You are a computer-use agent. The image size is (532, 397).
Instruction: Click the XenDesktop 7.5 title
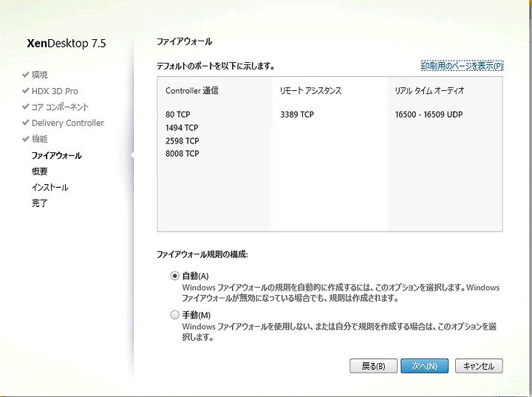pos(66,44)
